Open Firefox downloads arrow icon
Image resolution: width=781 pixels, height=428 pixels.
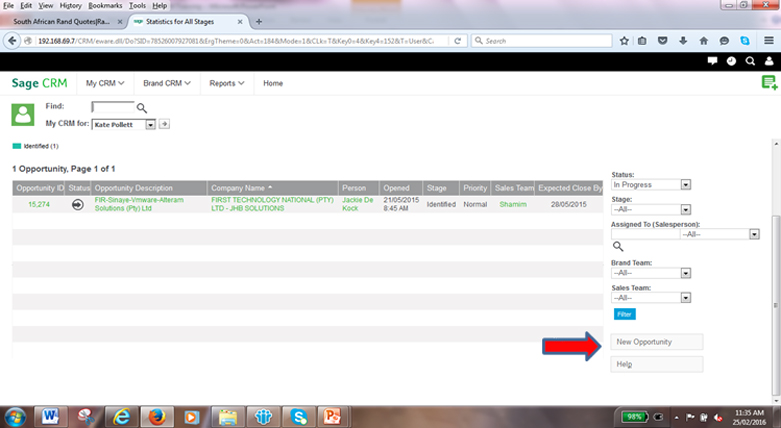pos(683,41)
